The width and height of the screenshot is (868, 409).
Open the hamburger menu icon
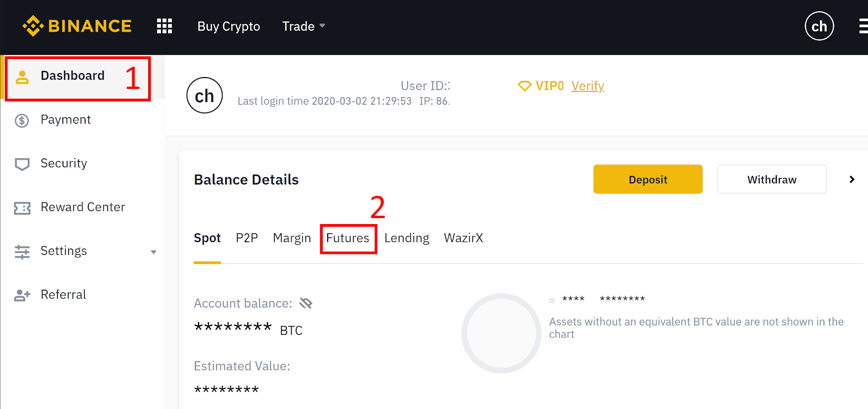coord(863,26)
